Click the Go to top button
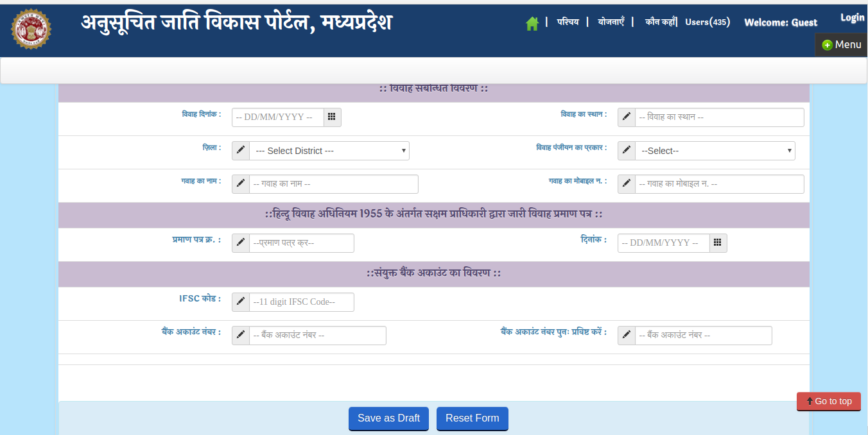 click(x=829, y=401)
